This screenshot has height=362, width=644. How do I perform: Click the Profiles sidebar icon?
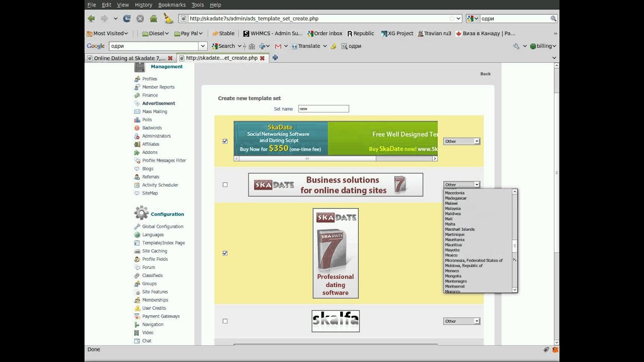[x=137, y=79]
